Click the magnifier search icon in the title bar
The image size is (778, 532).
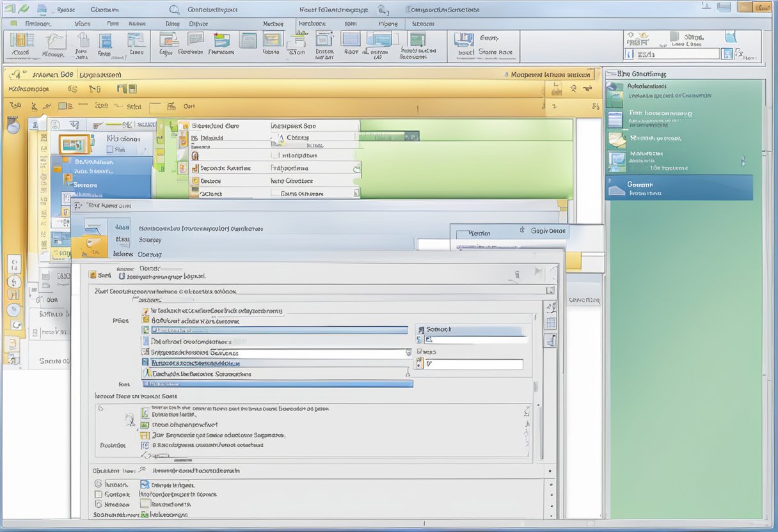174,9
